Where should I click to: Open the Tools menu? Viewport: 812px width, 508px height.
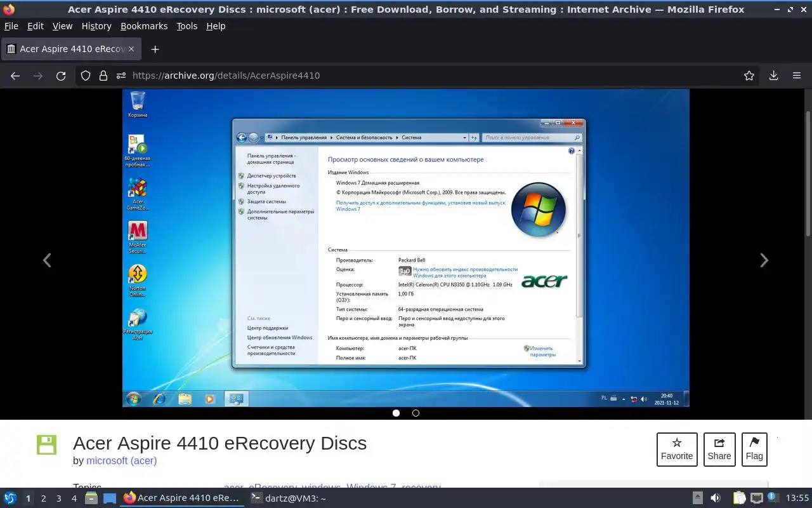(x=187, y=26)
